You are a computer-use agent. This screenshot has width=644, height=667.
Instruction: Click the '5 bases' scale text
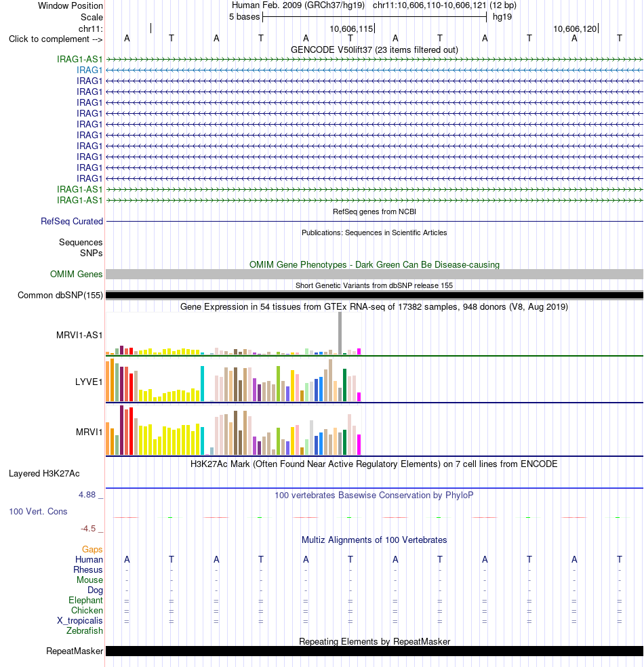244,17
